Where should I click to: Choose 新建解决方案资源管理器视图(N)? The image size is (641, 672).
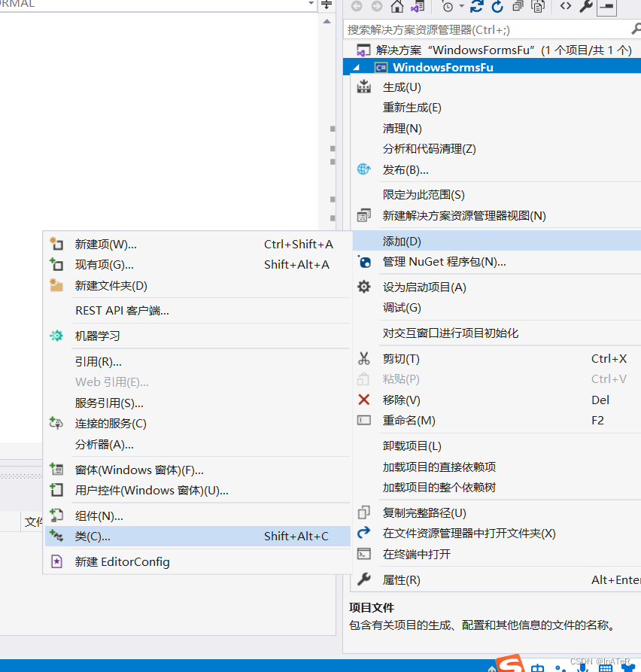point(497,215)
